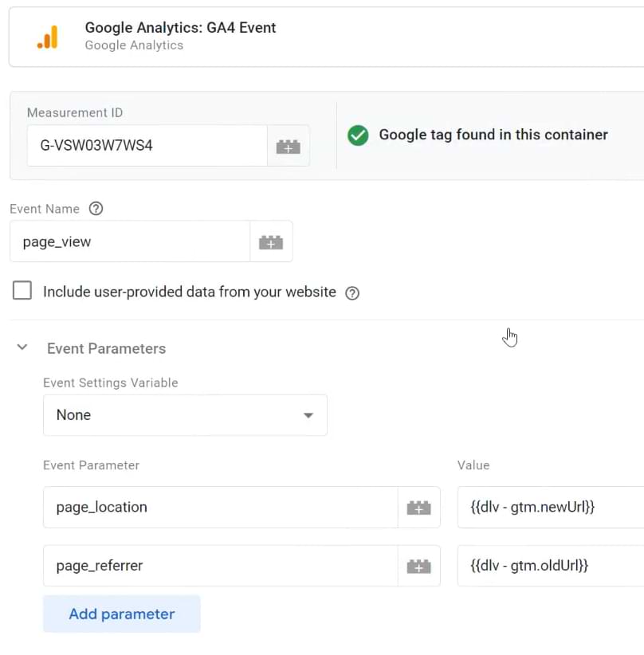
Task: Select the gtm.oldUrl value field
Action: [550, 567]
